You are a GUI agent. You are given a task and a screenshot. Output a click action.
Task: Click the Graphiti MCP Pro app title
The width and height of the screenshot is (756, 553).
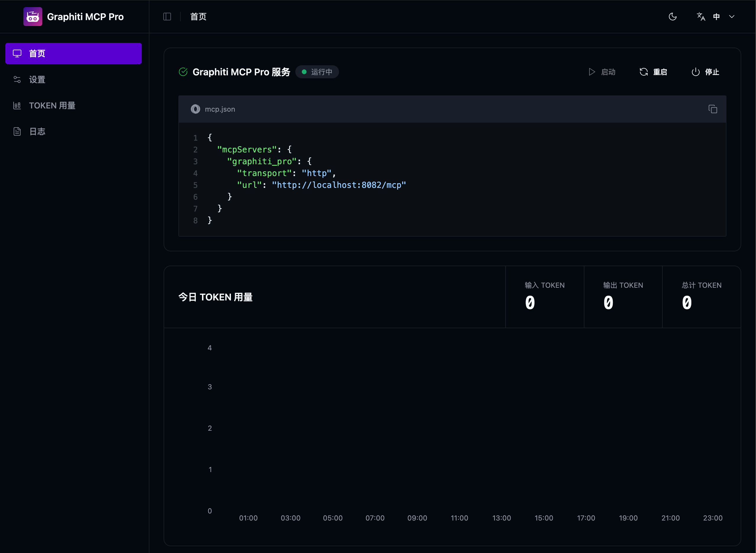85,17
